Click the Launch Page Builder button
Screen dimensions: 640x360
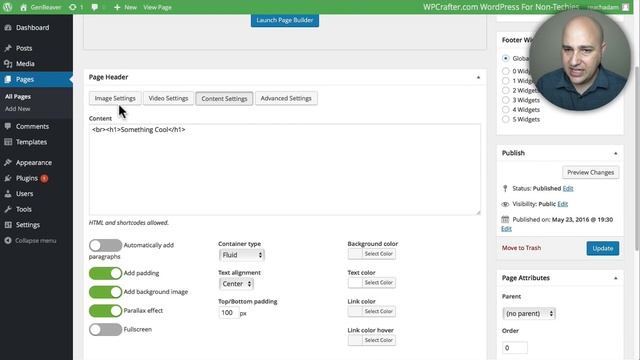pyautogui.click(x=285, y=20)
